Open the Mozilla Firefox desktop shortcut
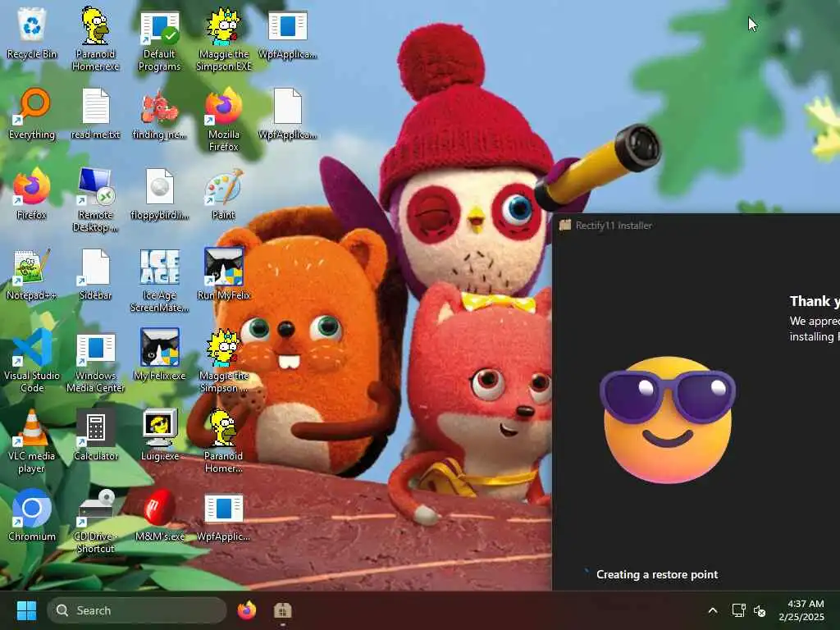840x630 pixels. point(223,120)
